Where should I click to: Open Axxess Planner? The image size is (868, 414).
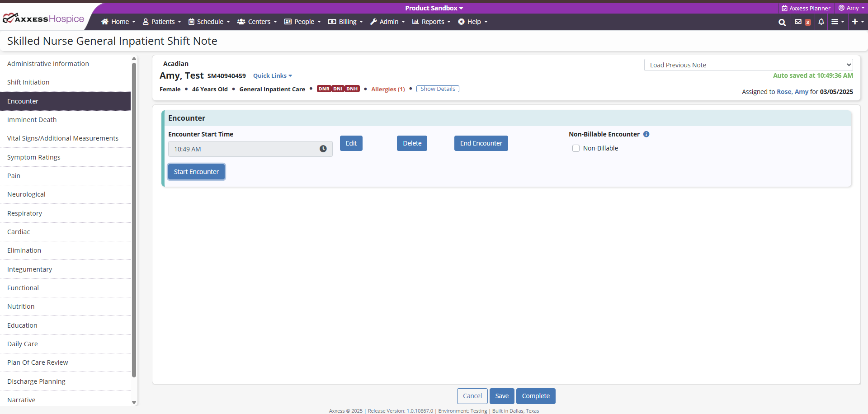click(x=806, y=8)
